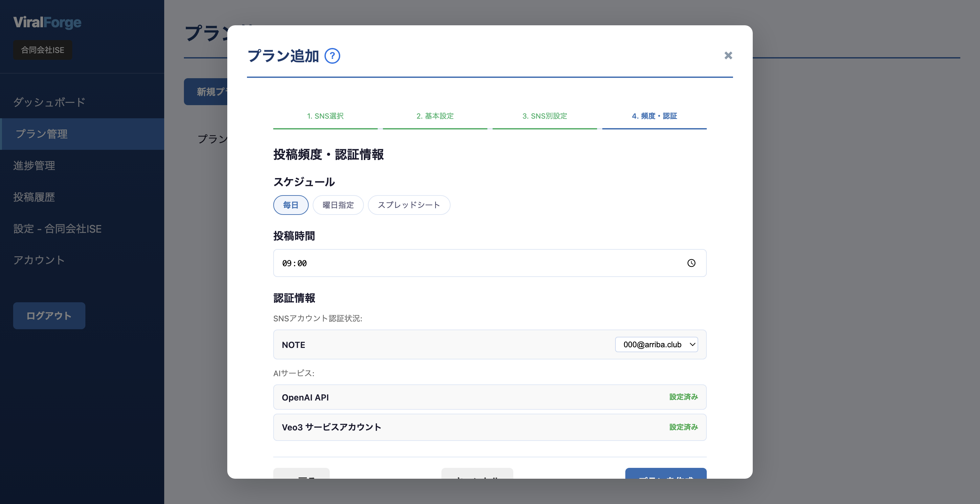
Task: Open help for the プラン追加 dialog
Action: [332, 56]
